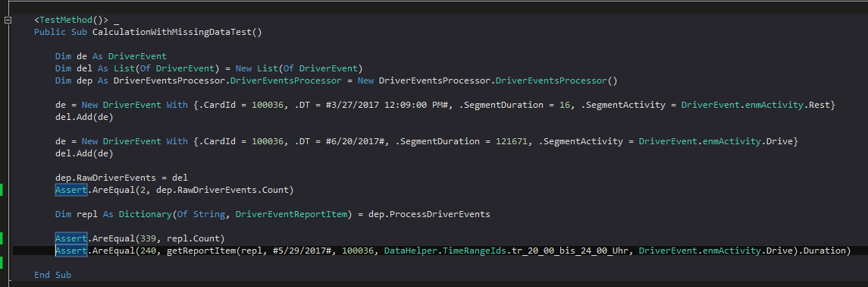
Task: Click green change marker beside End Sub area
Action: click(x=1, y=263)
